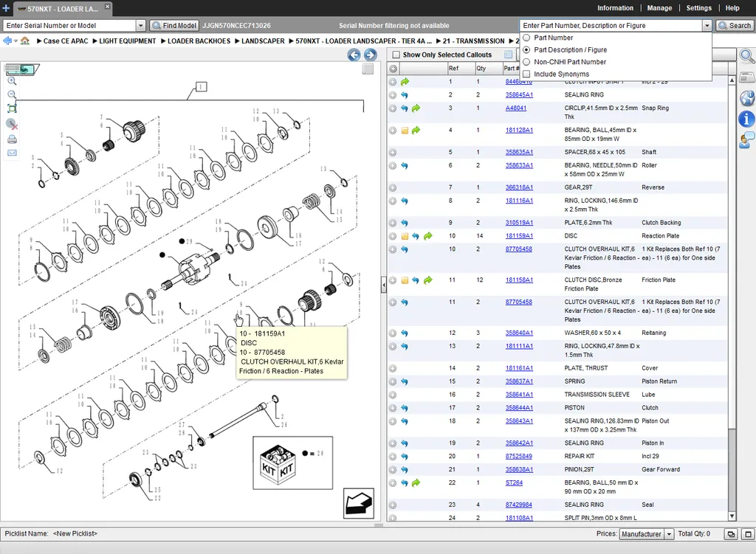Click the green arrow on the 181159A1 row
Image resolution: width=756 pixels, height=554 pixels.
tap(427, 236)
